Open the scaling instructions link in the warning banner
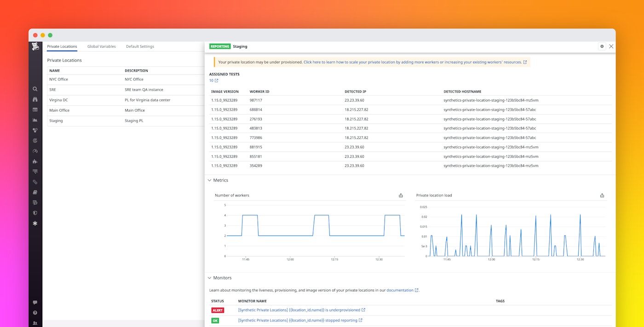The height and width of the screenshot is (327, 644). click(413, 62)
